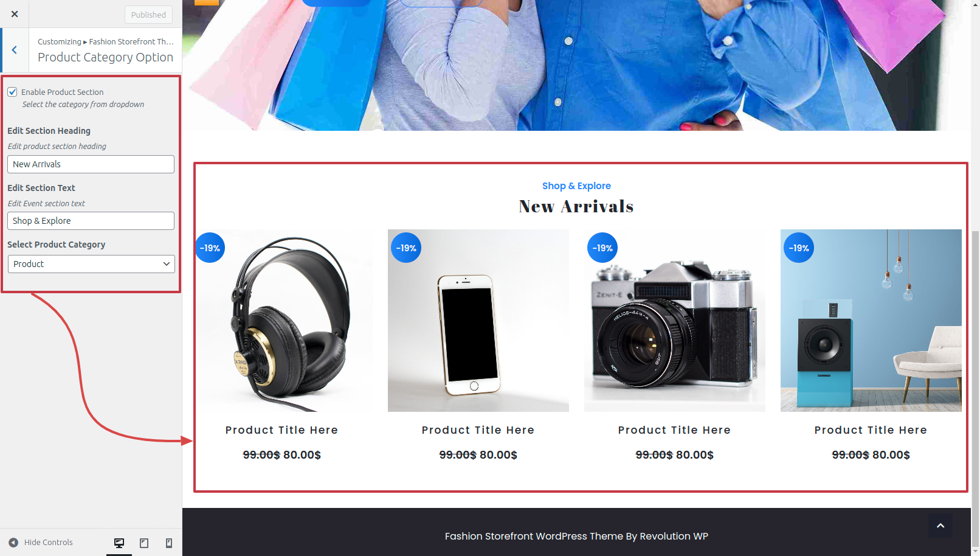
Task: Switch to tablet preview icon
Action: (144, 543)
